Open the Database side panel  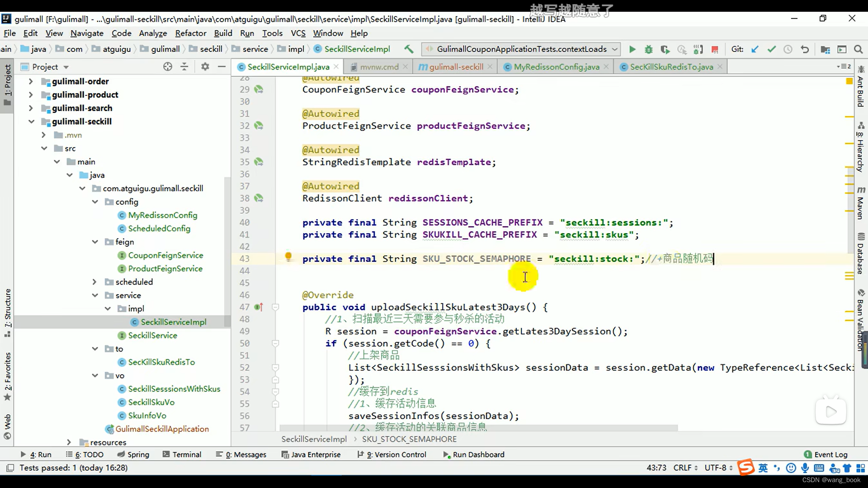click(x=861, y=253)
